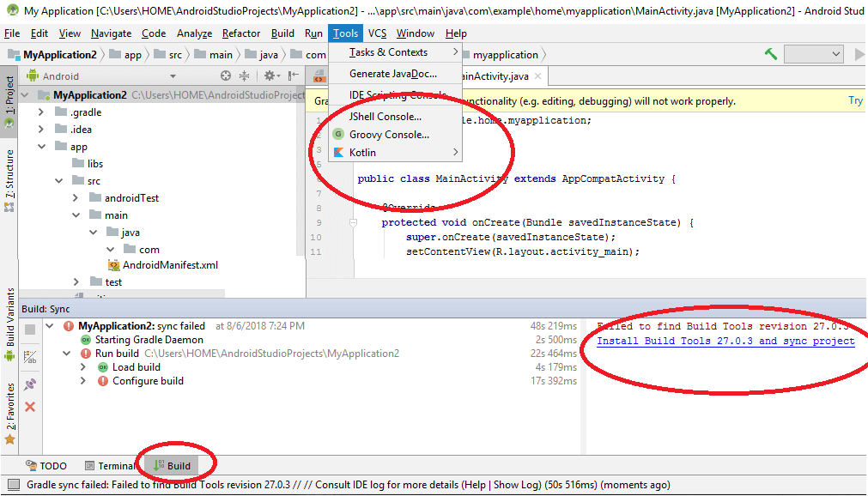This screenshot has height=496, width=868.
Task: Open the File menu
Action: click(x=12, y=33)
